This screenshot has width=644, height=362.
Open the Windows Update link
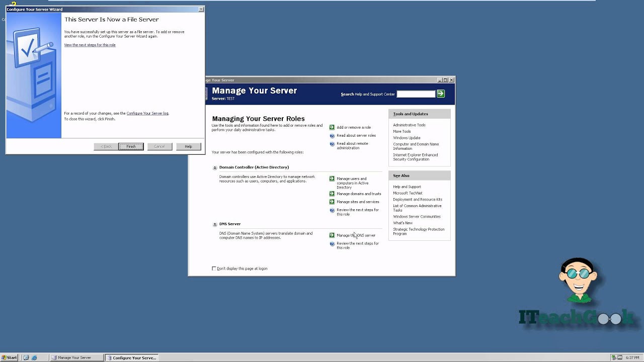pos(407,138)
